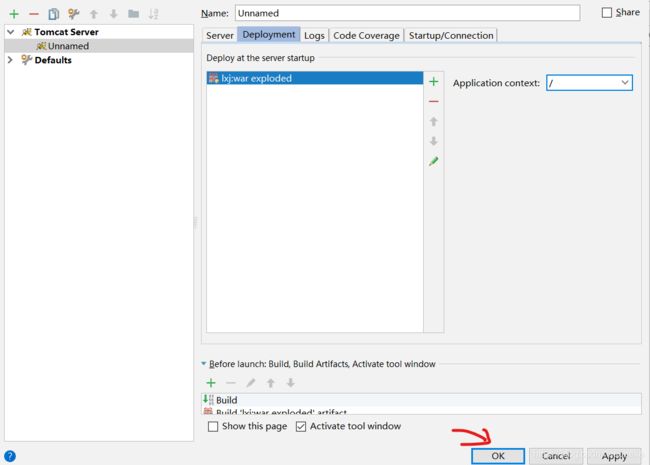650x465 pixels.
Task: Switch to the Server tab
Action: (x=220, y=36)
